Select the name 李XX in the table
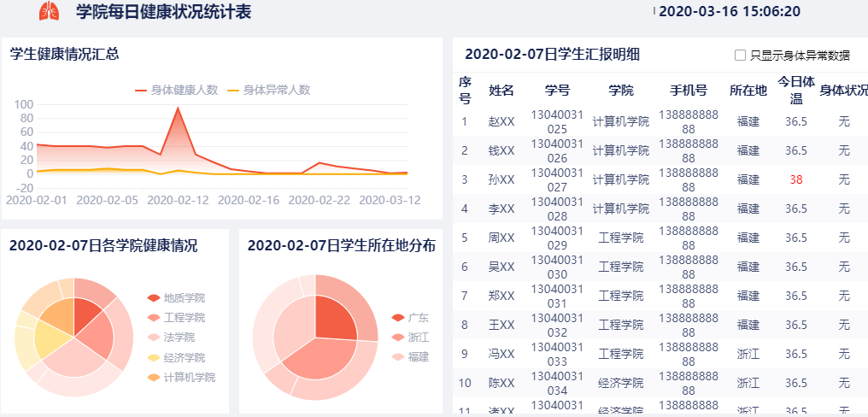Viewport: 868px width, 417px height. 501,208
